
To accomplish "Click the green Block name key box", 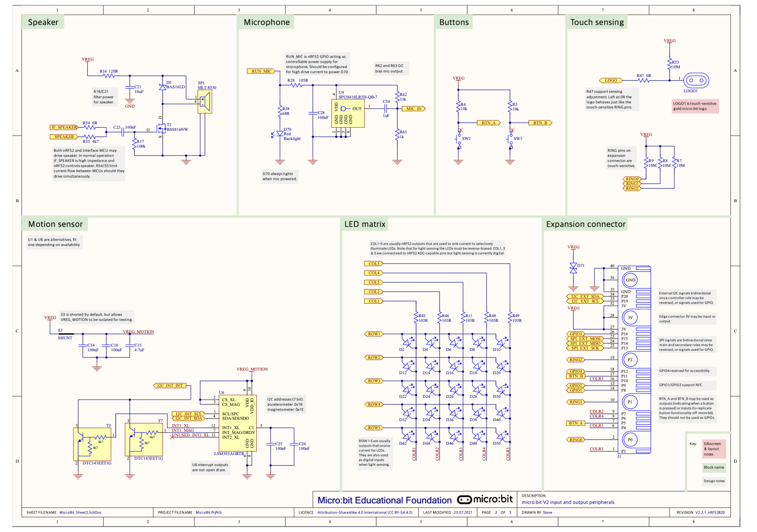I will [714, 467].
